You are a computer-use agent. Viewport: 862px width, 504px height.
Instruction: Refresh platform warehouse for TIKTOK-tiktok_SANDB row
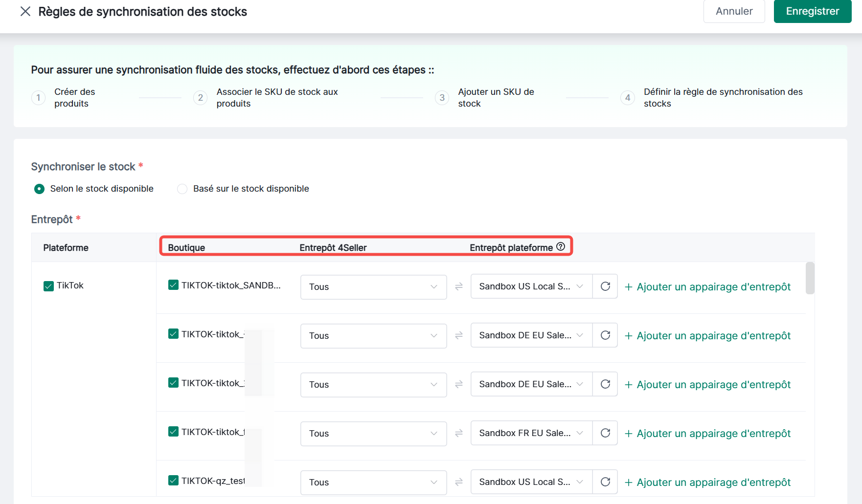pos(605,286)
